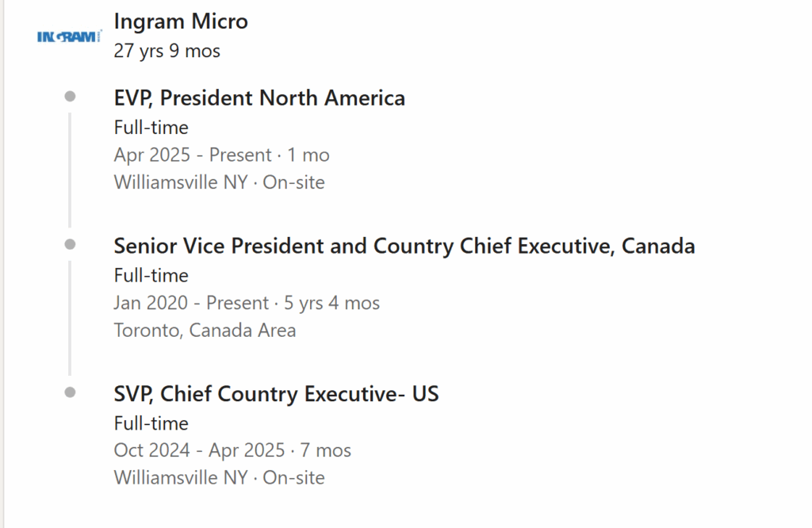The width and height of the screenshot is (812, 528).
Task: Click the Toronto, Canada Area location
Action: pyautogui.click(x=205, y=331)
